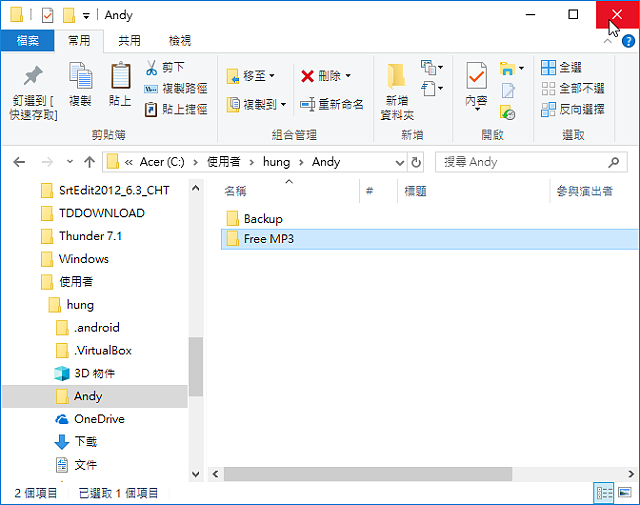Open the 檔案 (File) tab
The image size is (640, 505).
(x=28, y=40)
